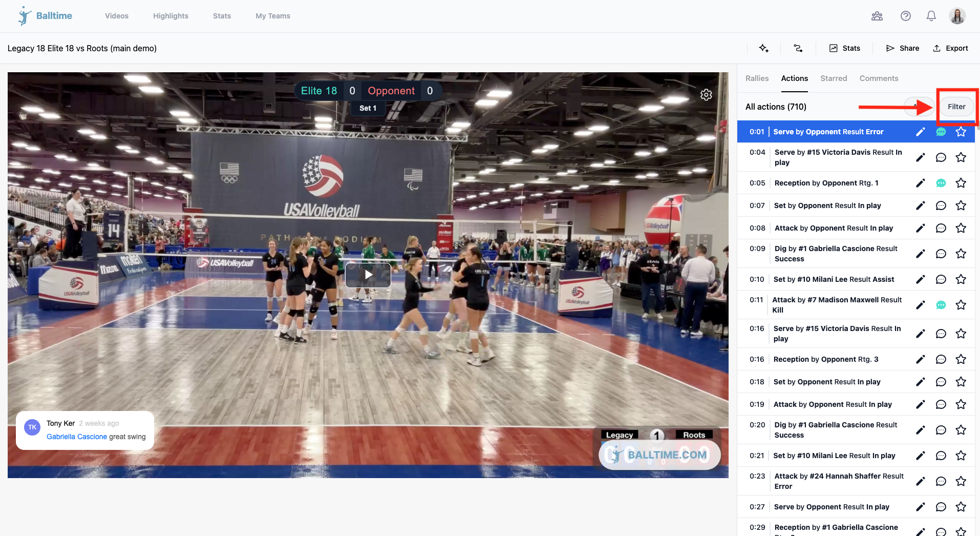Open the team members icon
Screen dimensions: 980x536
[877, 16]
